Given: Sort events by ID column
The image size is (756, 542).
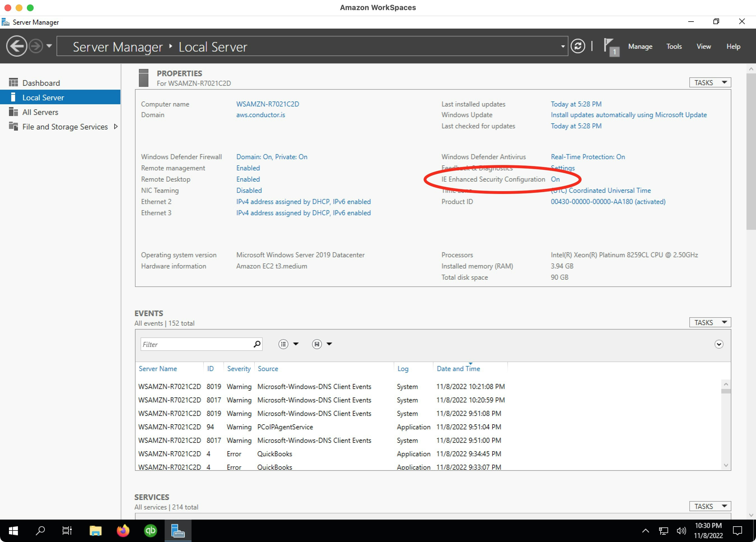Looking at the screenshot, I should point(210,369).
